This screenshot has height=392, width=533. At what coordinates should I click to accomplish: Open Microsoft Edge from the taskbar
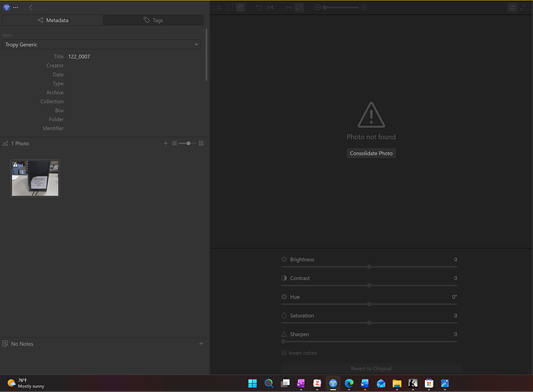point(349,383)
